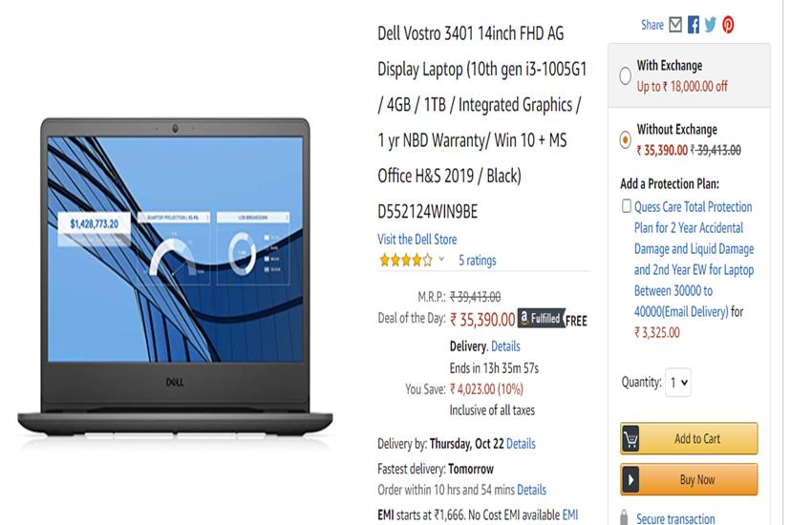Open Details link next to Delivery
812x525 pixels.
tap(505, 346)
